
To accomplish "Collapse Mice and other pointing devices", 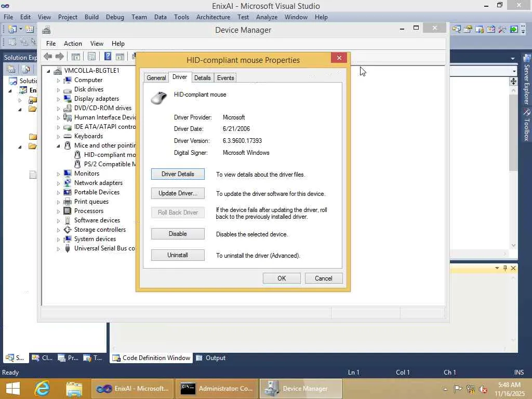I will click(x=58, y=145).
